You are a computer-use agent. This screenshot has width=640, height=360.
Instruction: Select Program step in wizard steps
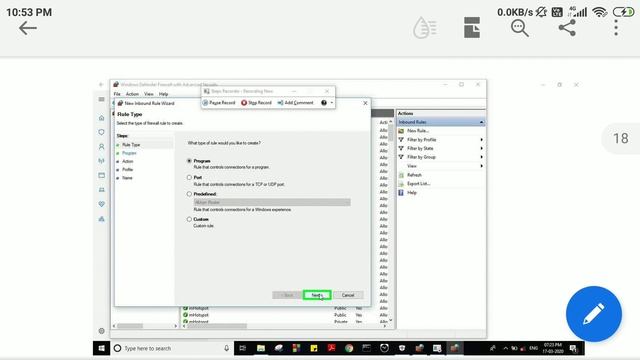[x=129, y=153]
